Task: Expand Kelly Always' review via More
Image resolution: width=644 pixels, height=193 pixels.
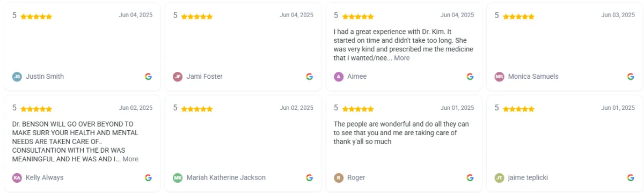Action: 130,159
